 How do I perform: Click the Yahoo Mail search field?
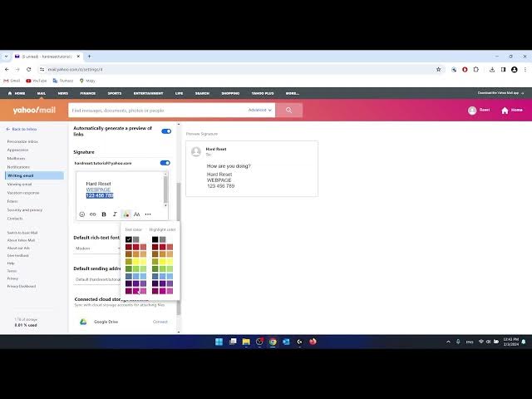(158, 110)
